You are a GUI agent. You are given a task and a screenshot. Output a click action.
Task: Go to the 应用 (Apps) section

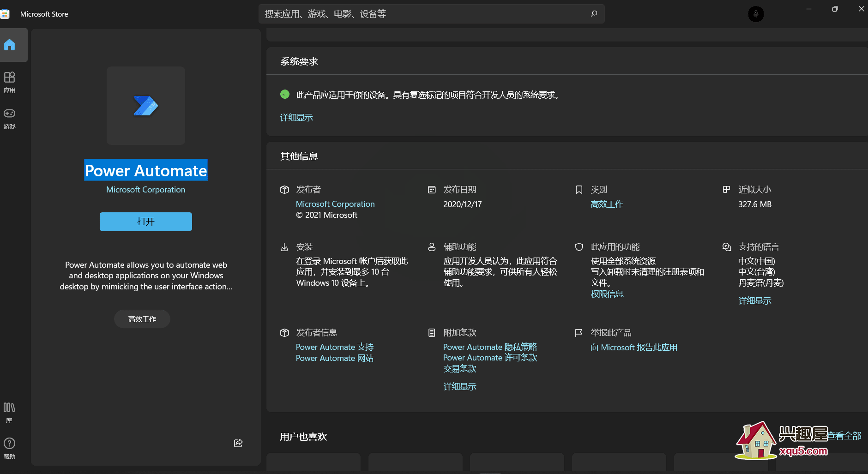[x=10, y=83]
